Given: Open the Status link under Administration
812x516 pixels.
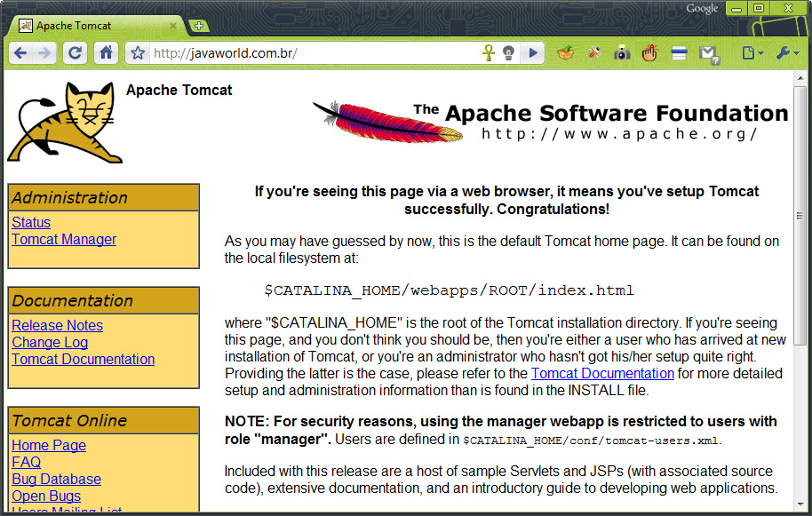Looking at the screenshot, I should coord(31,222).
